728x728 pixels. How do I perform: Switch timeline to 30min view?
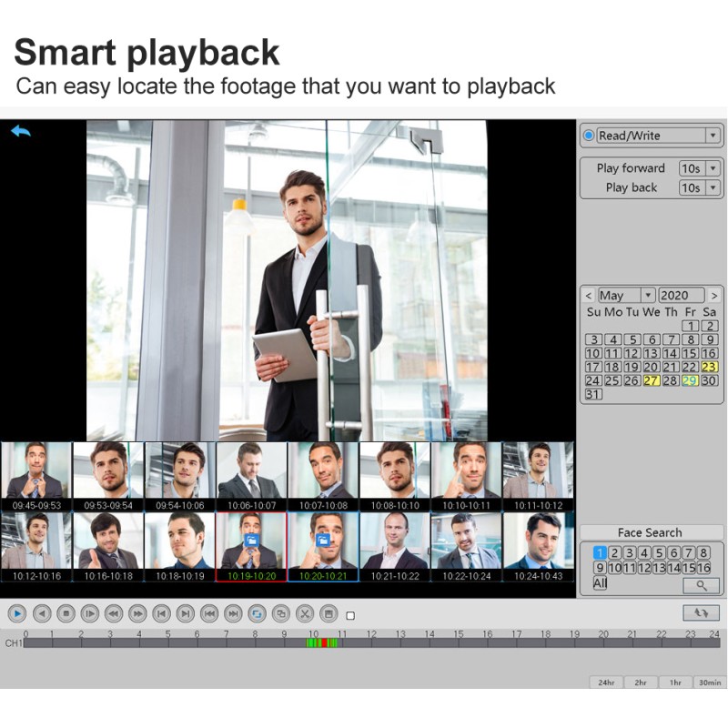710,682
